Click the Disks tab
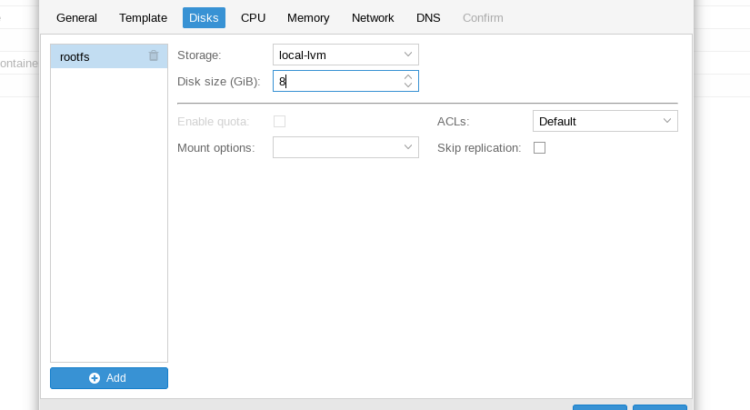Screen dimensions: 750x410 [x=204, y=18]
